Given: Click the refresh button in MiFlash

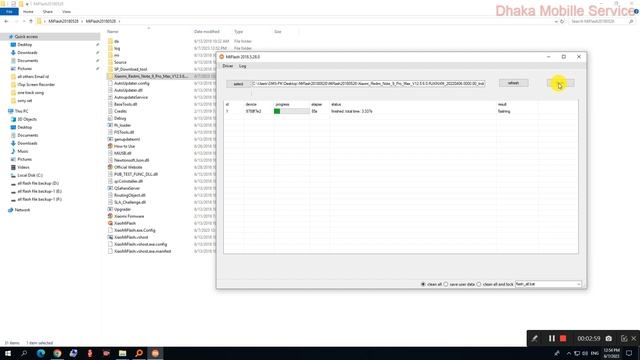Looking at the screenshot, I should [513, 83].
